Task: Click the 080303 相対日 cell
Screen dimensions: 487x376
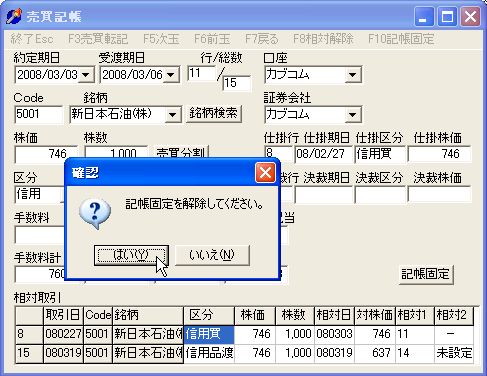Action: (x=334, y=334)
